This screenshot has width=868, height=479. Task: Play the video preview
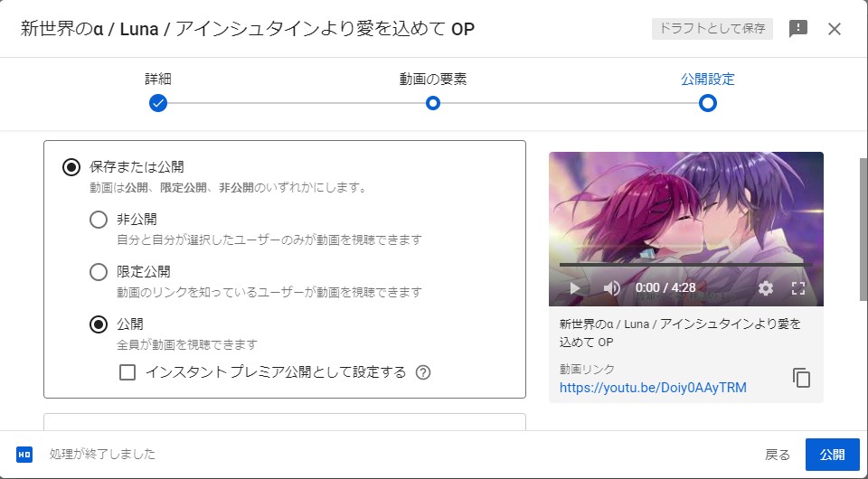pyautogui.click(x=573, y=288)
